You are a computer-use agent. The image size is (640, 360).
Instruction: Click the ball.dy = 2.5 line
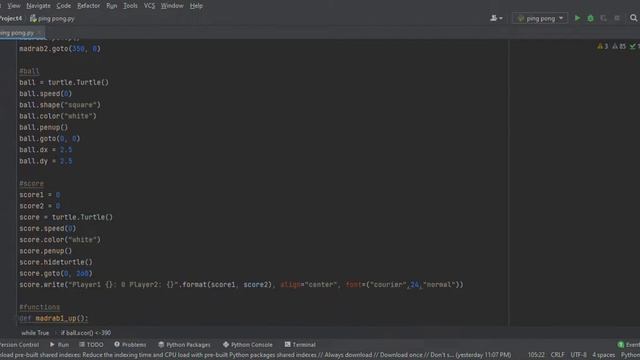[46, 161]
